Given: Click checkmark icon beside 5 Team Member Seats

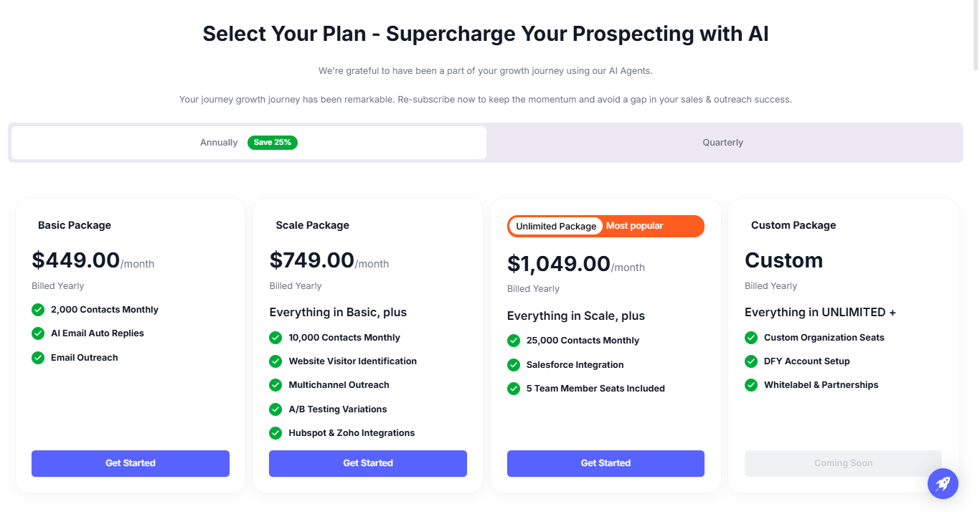Looking at the screenshot, I should pos(514,389).
